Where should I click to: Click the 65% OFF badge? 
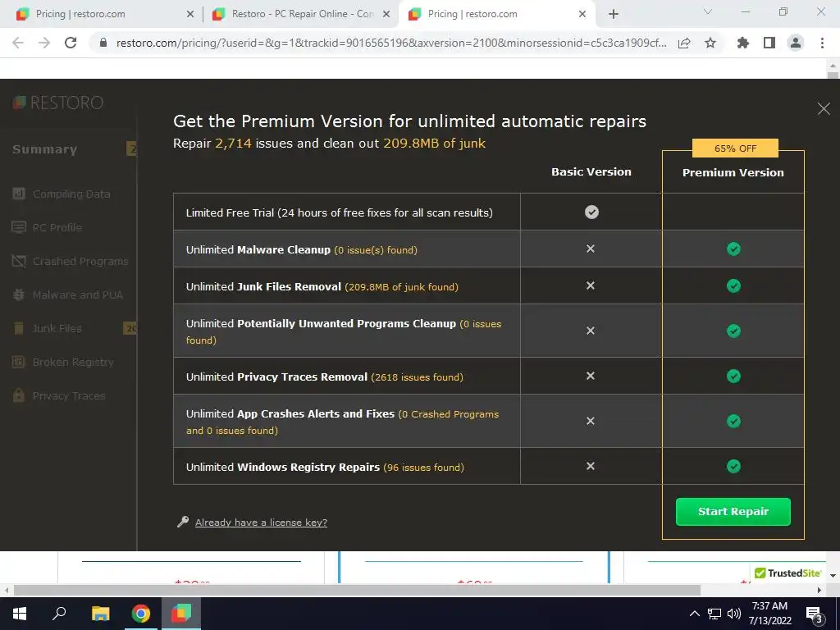735,148
